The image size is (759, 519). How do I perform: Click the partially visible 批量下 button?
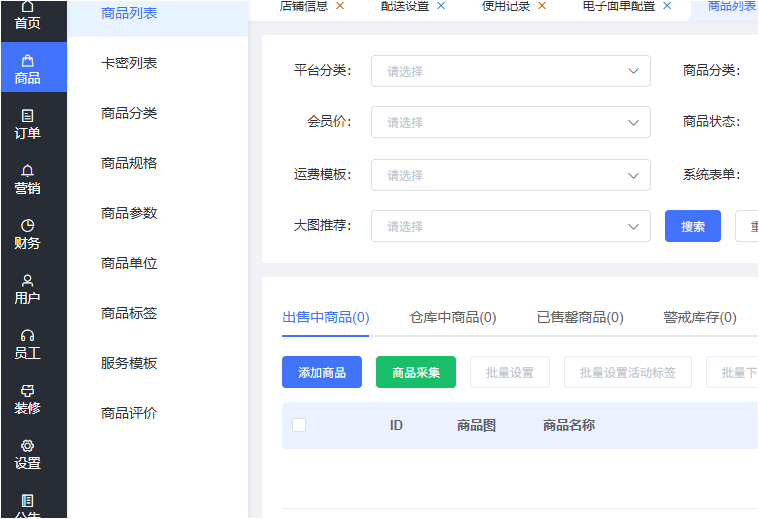point(732,372)
